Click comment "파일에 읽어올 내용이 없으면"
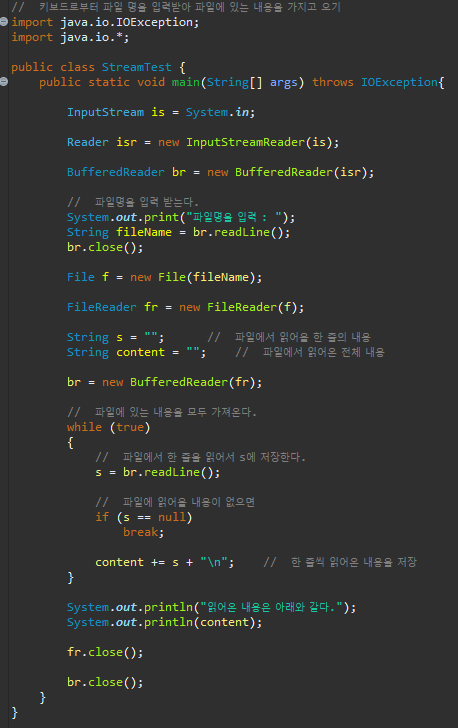Viewport: 458px width, 728px height. (189, 502)
